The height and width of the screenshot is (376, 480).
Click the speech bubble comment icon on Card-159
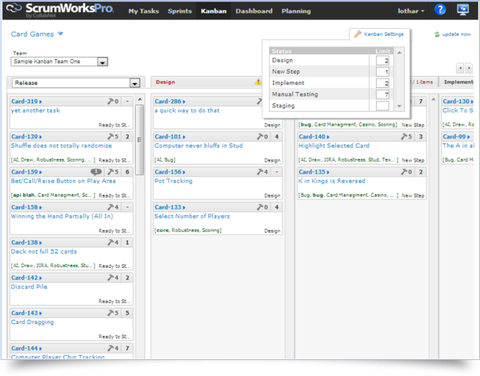[x=96, y=172]
